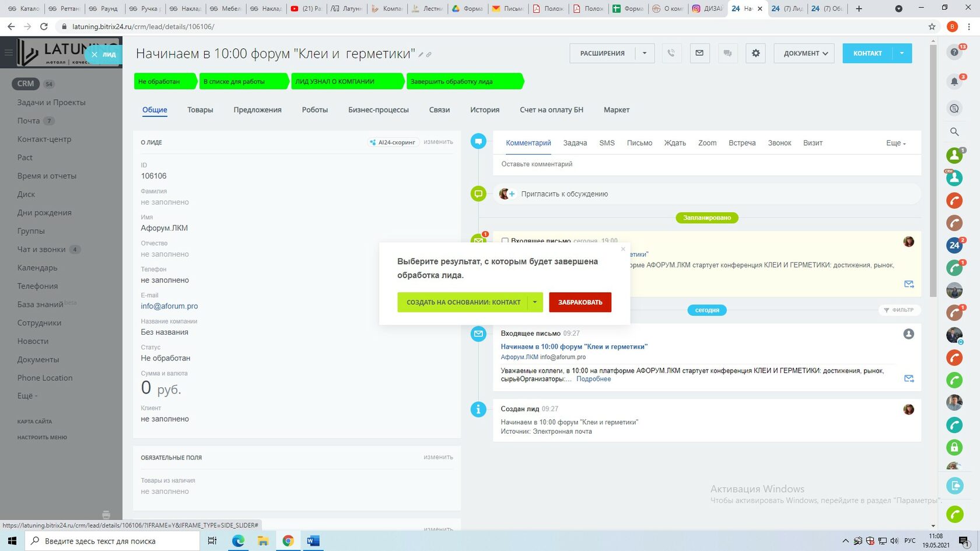Edit lead title with pencil icon
The height and width of the screenshot is (551, 980).
coord(421,55)
